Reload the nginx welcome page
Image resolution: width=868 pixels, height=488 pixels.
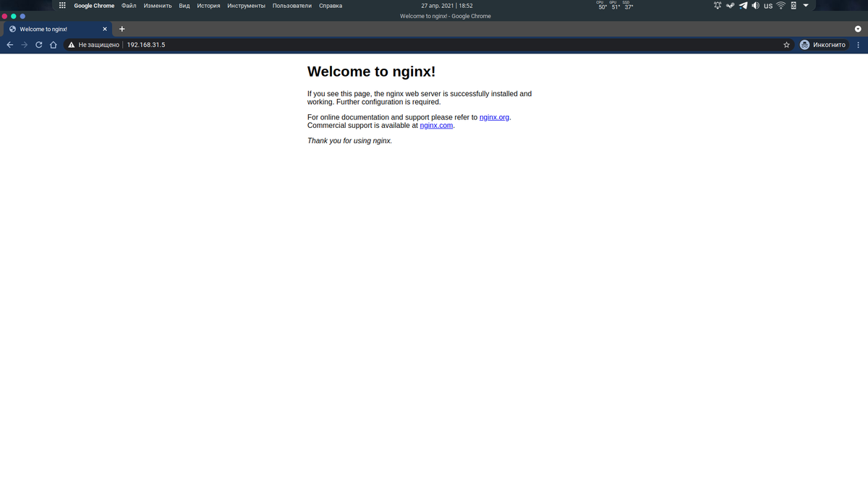coord(38,44)
